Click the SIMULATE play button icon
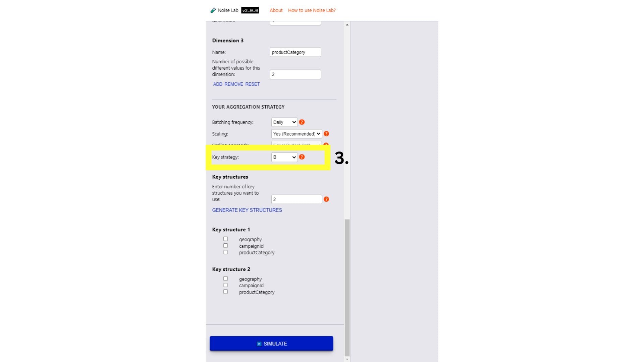644x362 pixels. click(259, 344)
